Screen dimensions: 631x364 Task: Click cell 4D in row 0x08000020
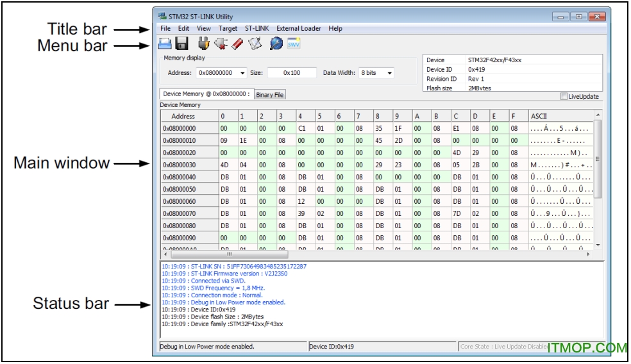click(x=460, y=153)
